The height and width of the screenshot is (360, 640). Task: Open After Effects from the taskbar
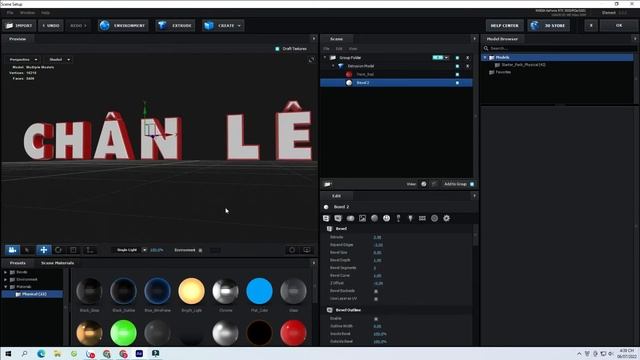point(139,353)
